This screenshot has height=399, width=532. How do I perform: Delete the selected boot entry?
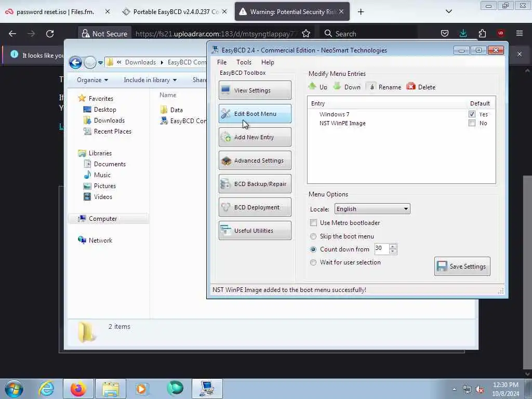421,87
